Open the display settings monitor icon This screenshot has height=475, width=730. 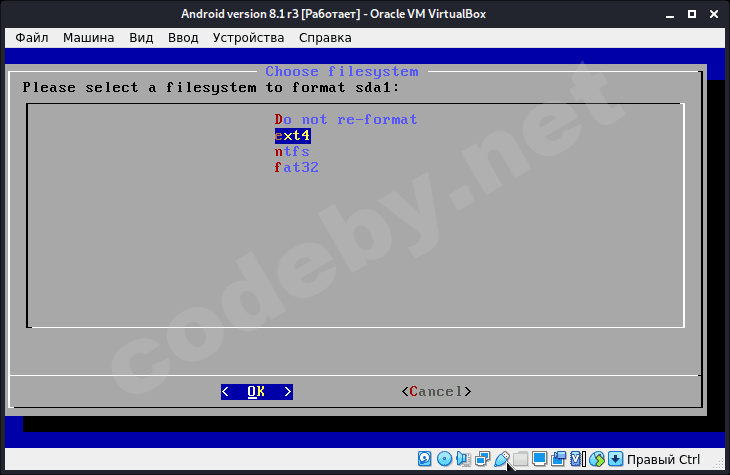(539, 459)
